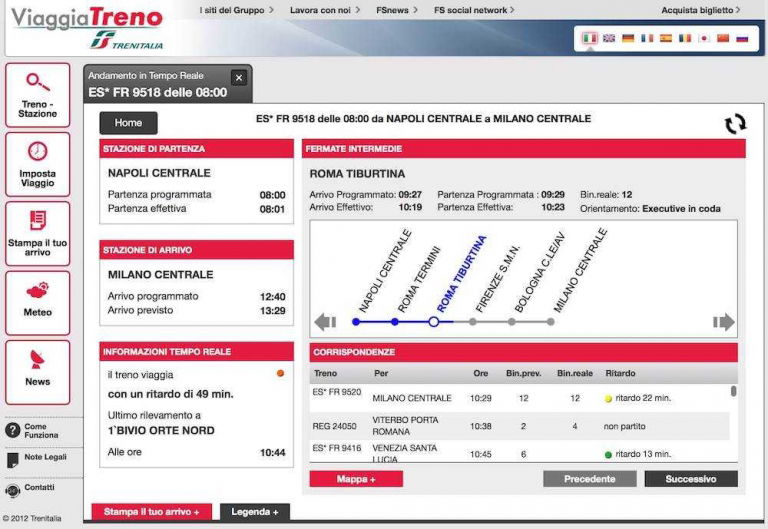Image resolution: width=768 pixels, height=529 pixels.
Task: Click the ViaggiaTreno Trenitalia logo
Action: tap(87, 28)
